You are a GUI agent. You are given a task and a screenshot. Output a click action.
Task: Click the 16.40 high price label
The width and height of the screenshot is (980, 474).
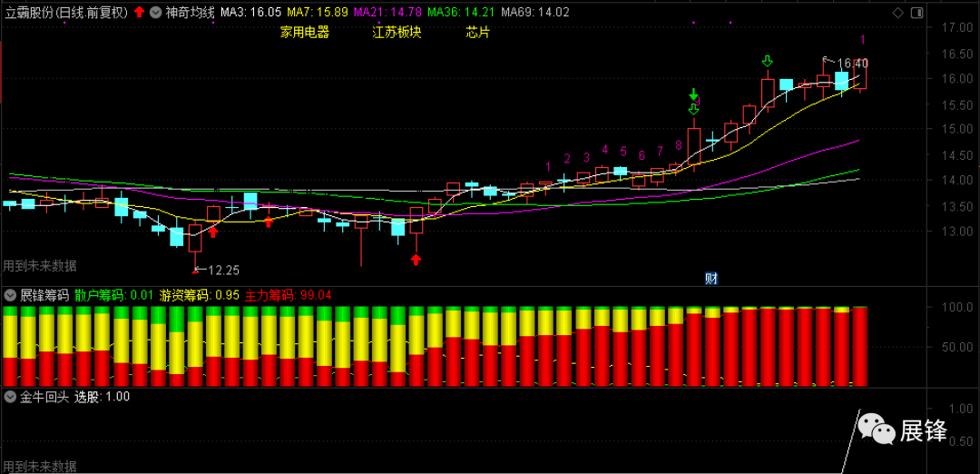pyautogui.click(x=852, y=63)
